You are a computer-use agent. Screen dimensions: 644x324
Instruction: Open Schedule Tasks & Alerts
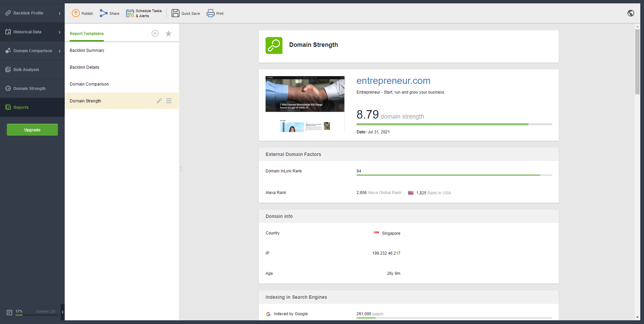pos(144,13)
